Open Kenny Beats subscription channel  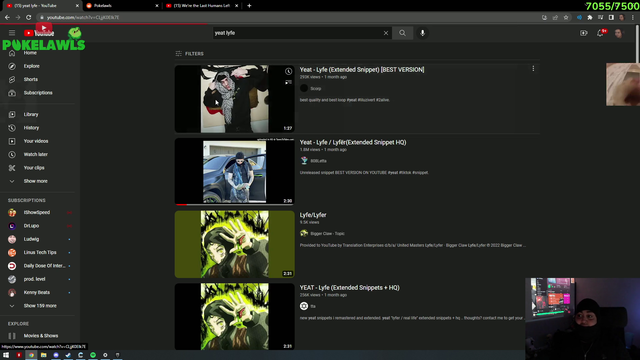coord(38,292)
